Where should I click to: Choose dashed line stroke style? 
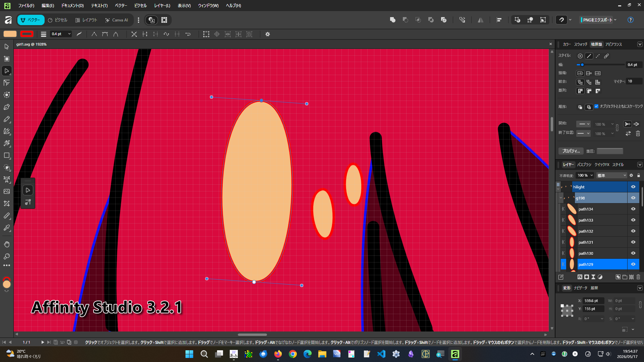coord(598,56)
